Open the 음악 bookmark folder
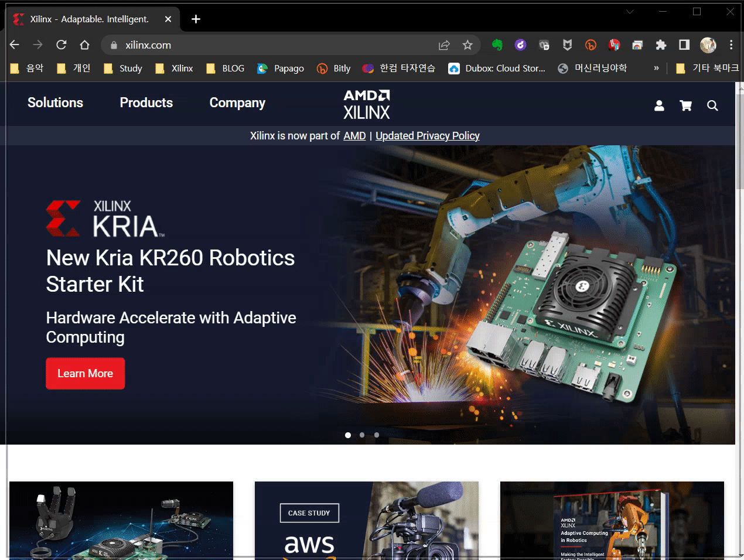 click(27, 69)
